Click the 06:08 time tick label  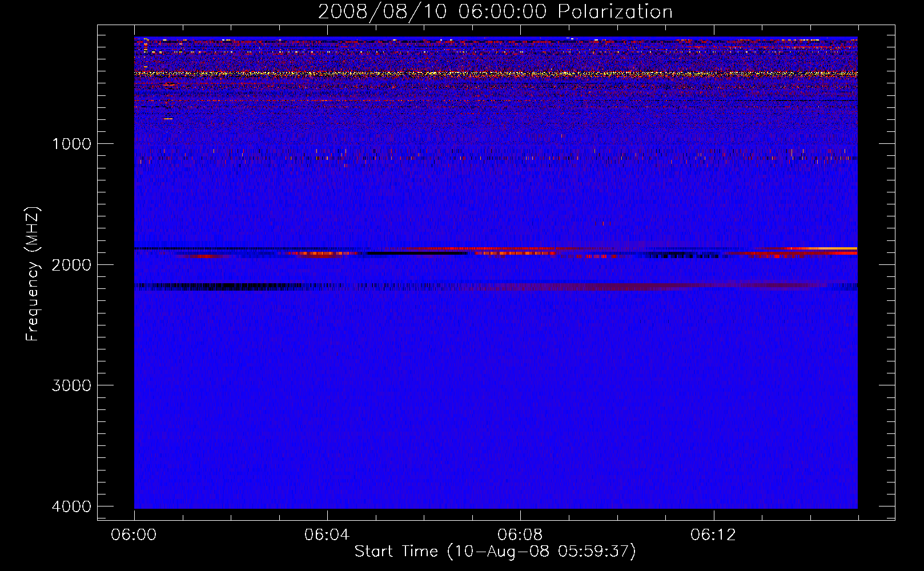pyautogui.click(x=520, y=535)
